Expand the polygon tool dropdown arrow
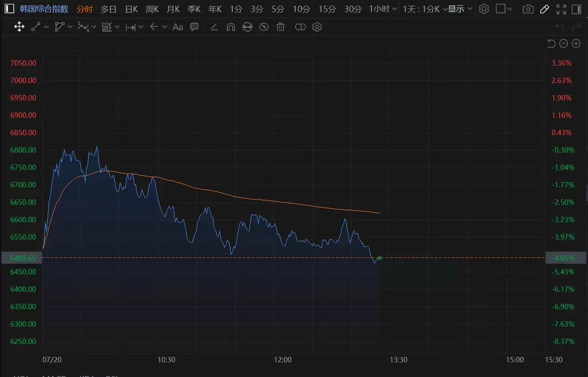Screen dimensions: 588x377 pyautogui.click(x=70, y=27)
